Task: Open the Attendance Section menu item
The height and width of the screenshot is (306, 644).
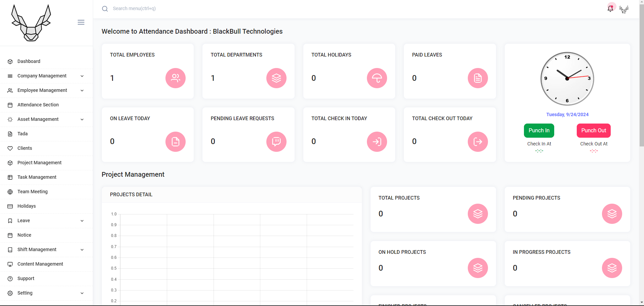Action: pos(38,105)
